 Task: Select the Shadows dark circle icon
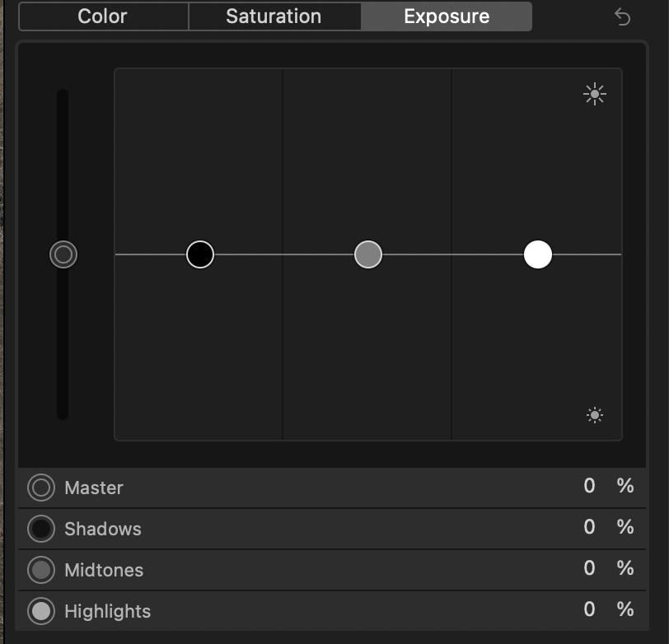pos(40,529)
